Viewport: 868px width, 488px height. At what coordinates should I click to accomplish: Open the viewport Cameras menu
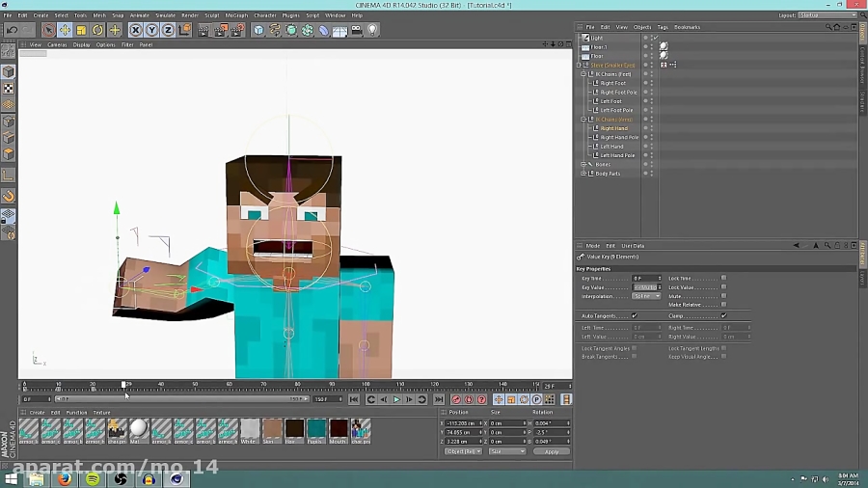click(57, 44)
